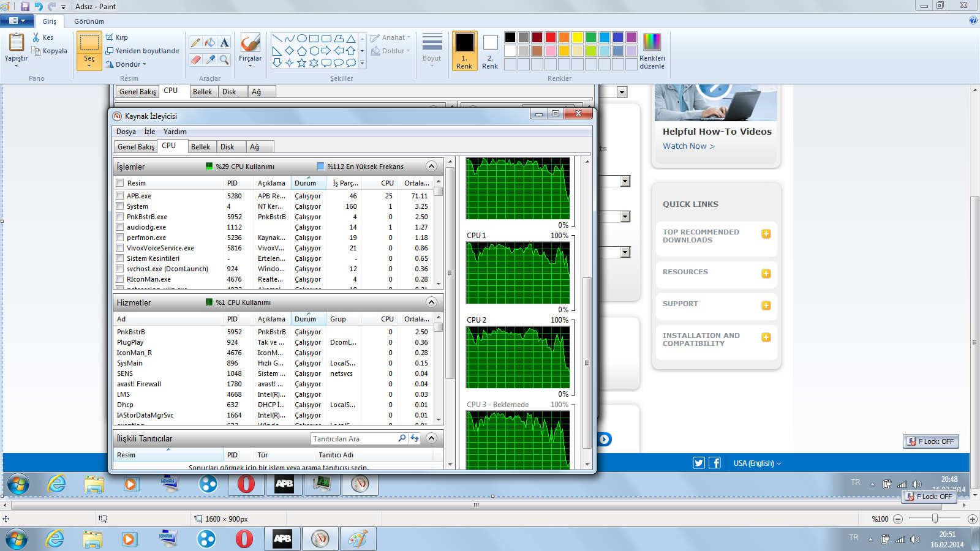
Task: Switch to the Görünüm ribbon tab
Action: tap(89, 21)
